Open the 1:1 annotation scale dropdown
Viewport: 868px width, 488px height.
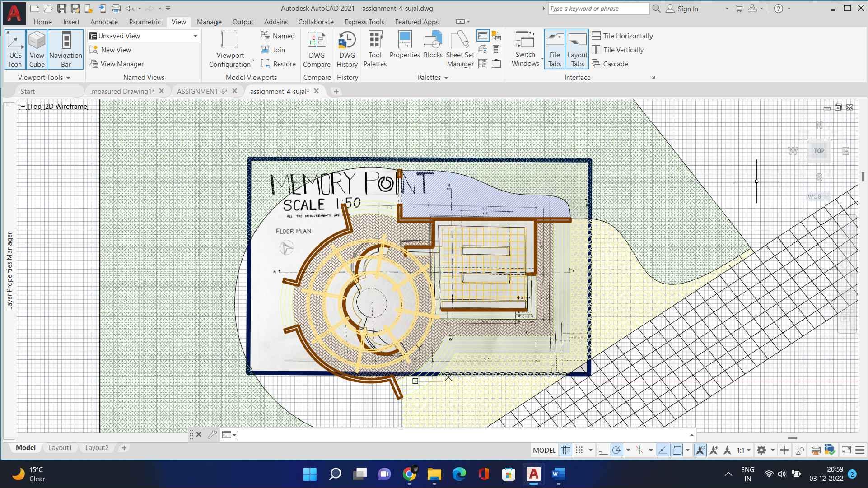tap(744, 450)
